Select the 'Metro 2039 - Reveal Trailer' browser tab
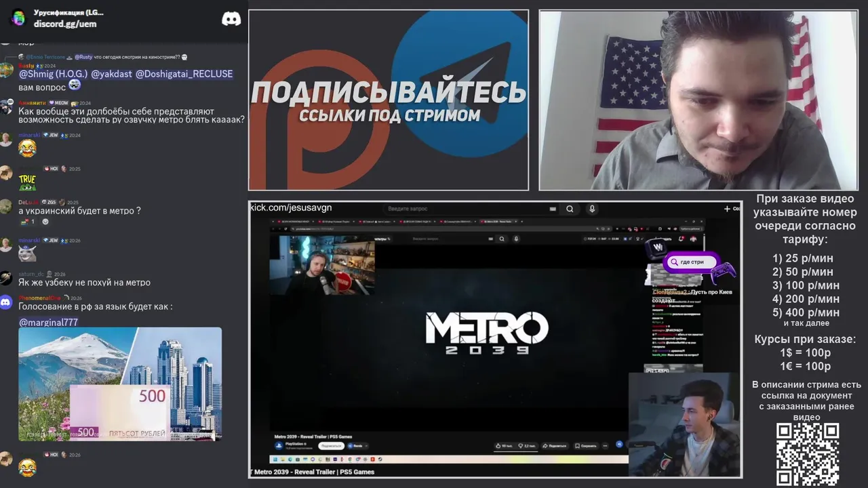 [499, 222]
